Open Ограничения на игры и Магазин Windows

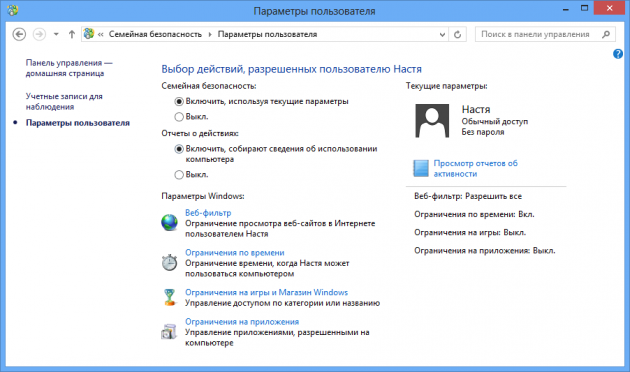tap(266, 292)
